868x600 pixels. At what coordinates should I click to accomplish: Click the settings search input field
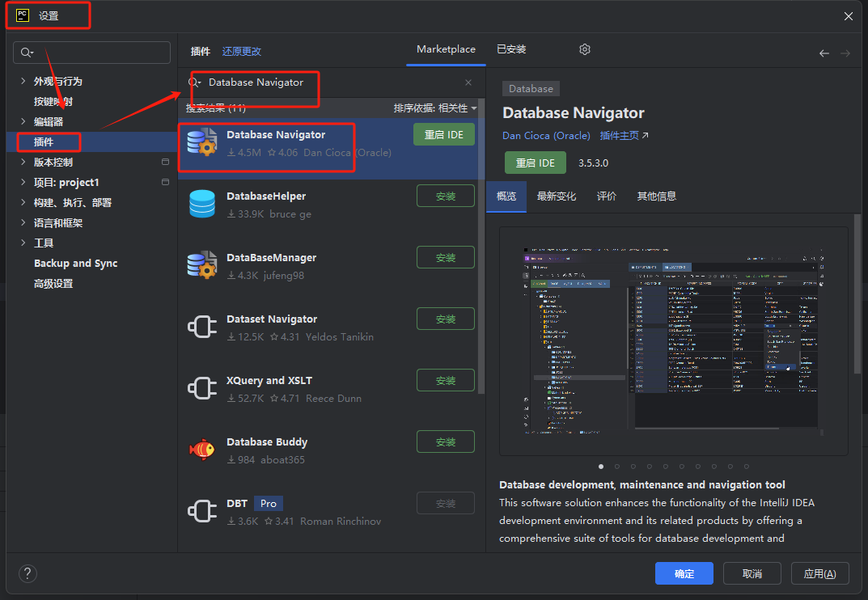tap(92, 53)
